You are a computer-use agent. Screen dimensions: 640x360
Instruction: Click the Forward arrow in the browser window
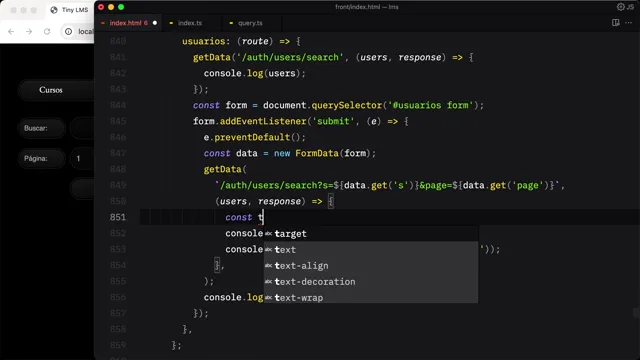coord(29,31)
